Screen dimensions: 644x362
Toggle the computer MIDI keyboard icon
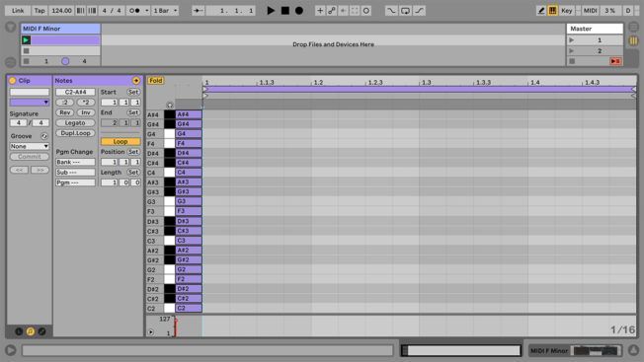click(x=552, y=11)
